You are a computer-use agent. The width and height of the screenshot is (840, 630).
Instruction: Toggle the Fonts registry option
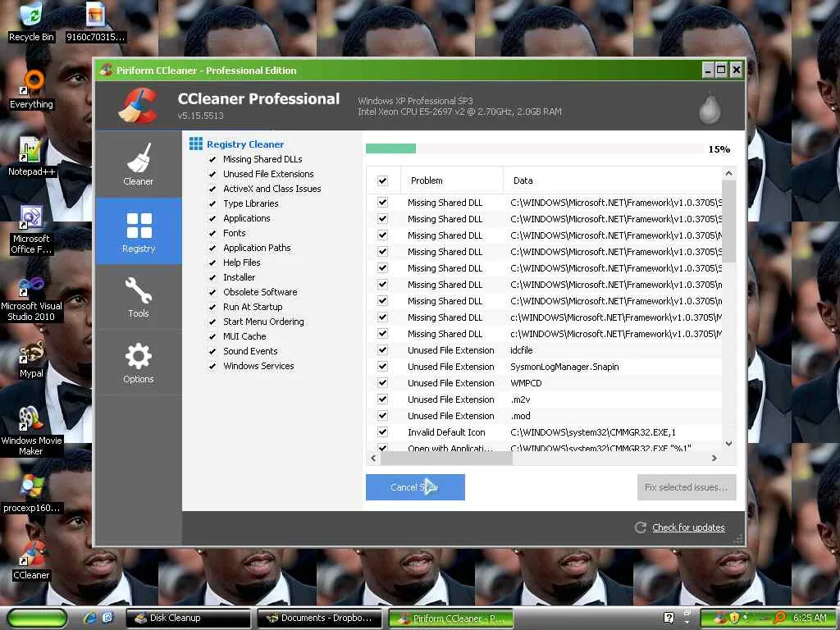pyautogui.click(x=212, y=233)
